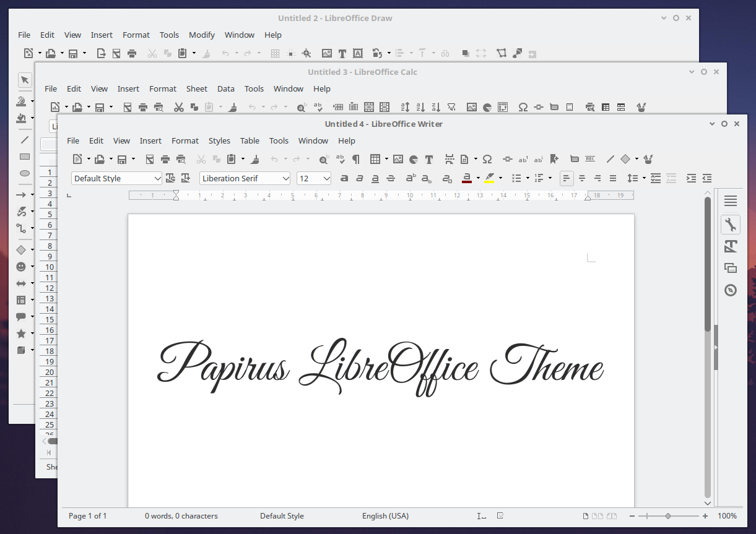Open the Styles menu in Writer

click(219, 140)
